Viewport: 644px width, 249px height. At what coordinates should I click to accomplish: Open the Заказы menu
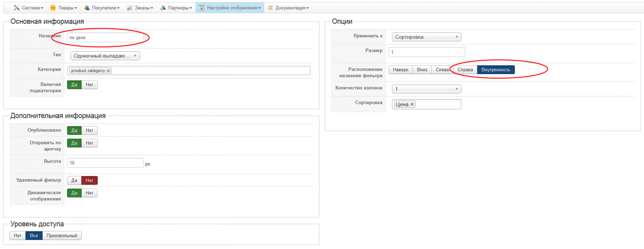tap(144, 8)
